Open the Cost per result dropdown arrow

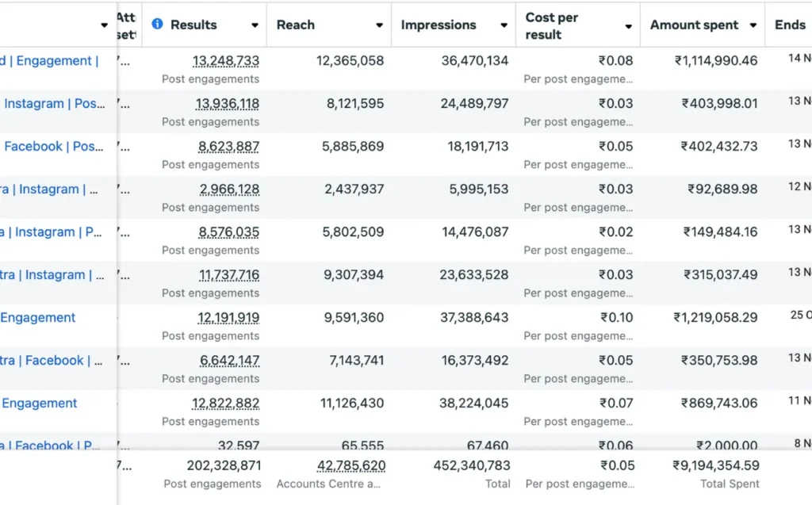pyautogui.click(x=628, y=26)
